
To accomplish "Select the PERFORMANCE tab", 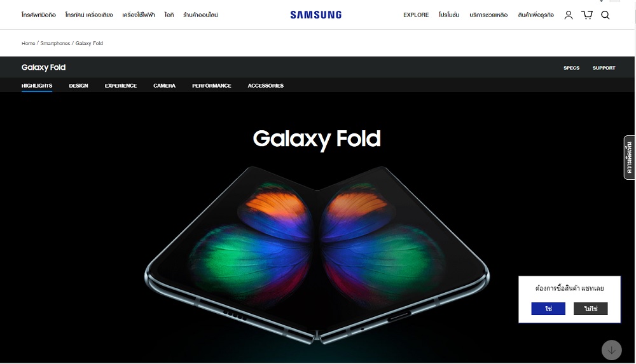I will (x=211, y=86).
